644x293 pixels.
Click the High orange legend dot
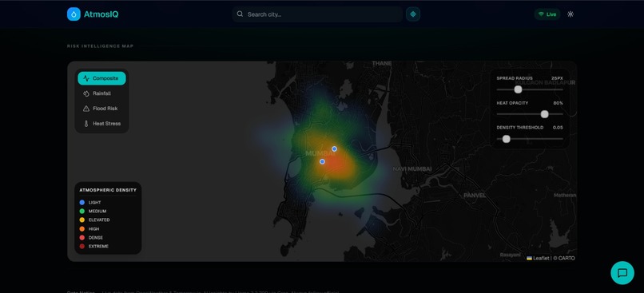tap(82, 229)
